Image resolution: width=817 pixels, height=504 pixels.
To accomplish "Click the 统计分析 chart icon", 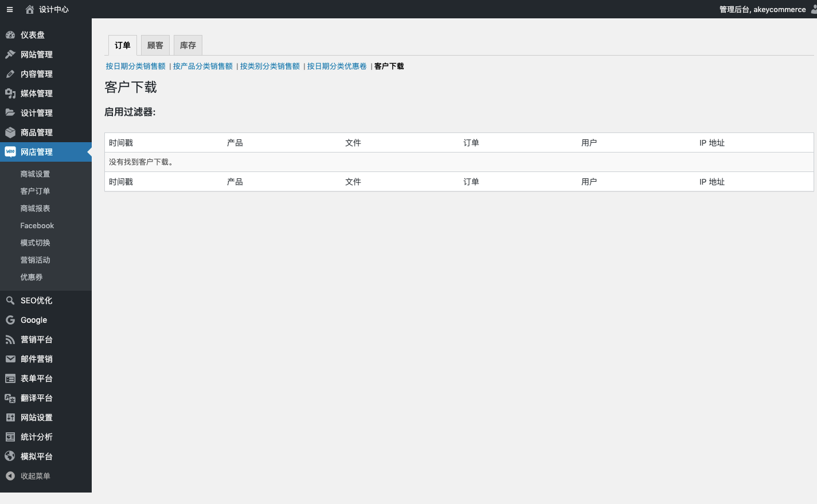I will click(10, 437).
